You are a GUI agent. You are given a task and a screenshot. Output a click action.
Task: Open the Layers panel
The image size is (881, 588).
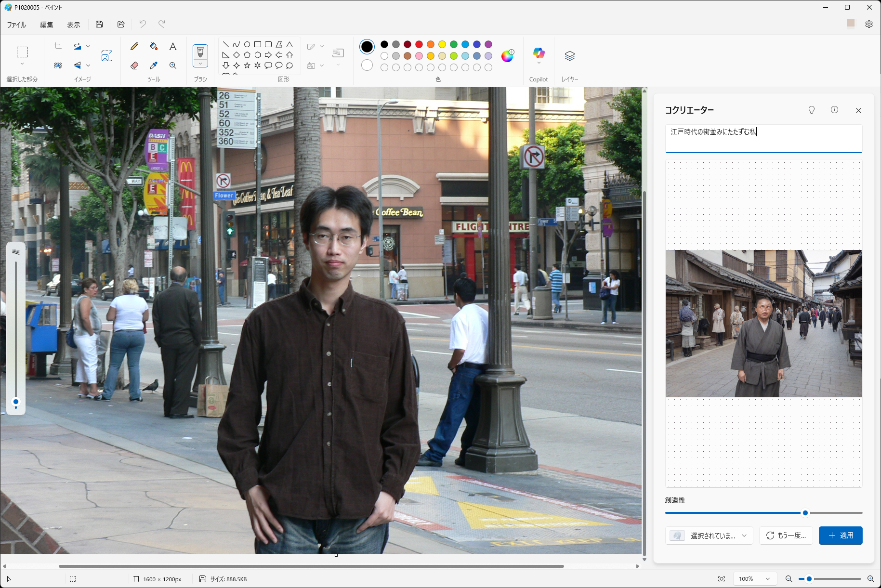570,56
